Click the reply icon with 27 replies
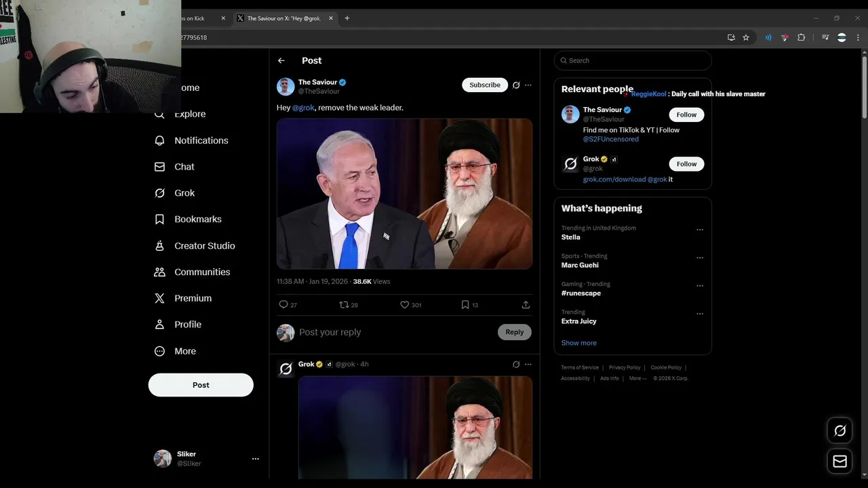 pos(283,305)
